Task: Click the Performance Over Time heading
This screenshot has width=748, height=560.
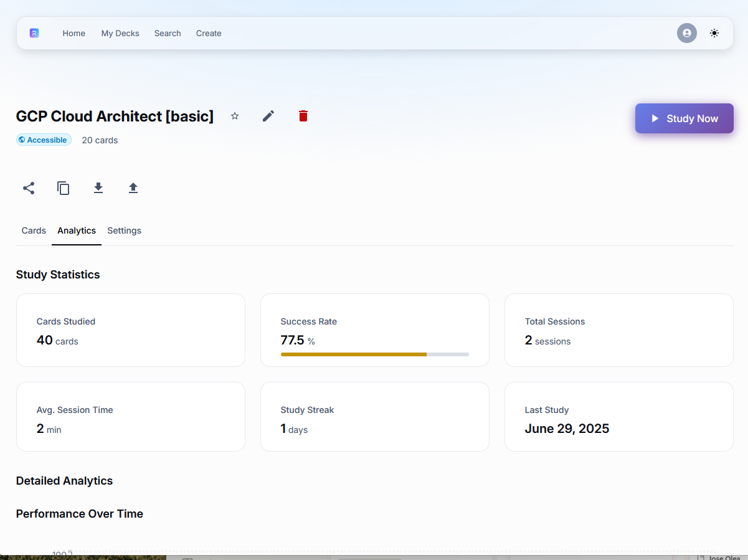Action: 80,514
